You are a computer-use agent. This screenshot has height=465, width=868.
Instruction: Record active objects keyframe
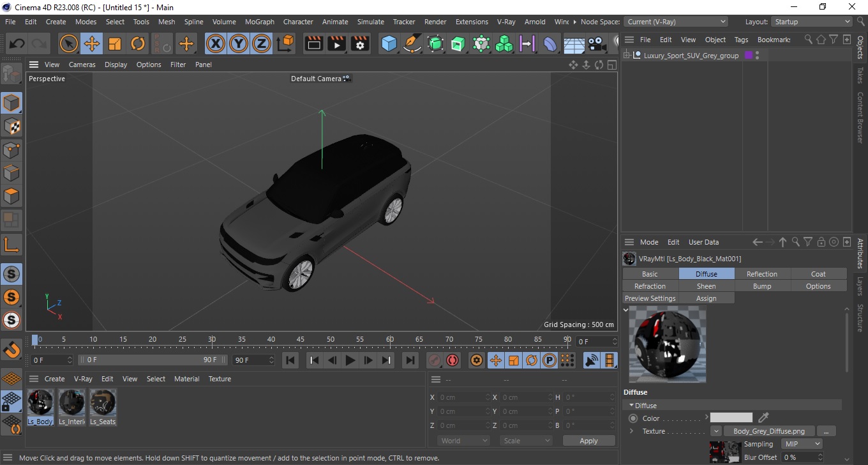pos(434,360)
